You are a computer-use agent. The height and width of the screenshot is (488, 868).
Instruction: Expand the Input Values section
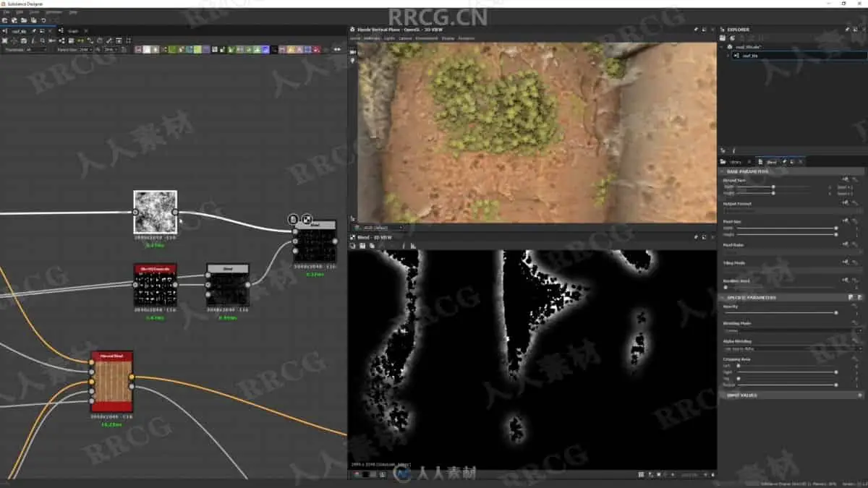point(791,395)
